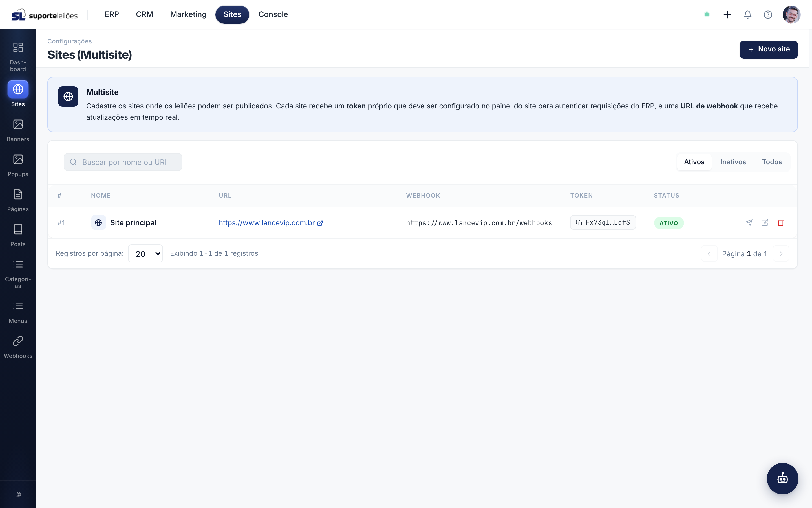Click the WEBHOOK column header
Image resolution: width=812 pixels, height=508 pixels.
coord(423,196)
